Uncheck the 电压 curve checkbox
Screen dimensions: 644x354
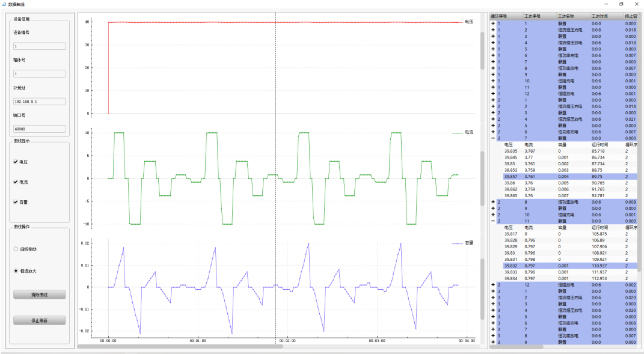pos(16,162)
